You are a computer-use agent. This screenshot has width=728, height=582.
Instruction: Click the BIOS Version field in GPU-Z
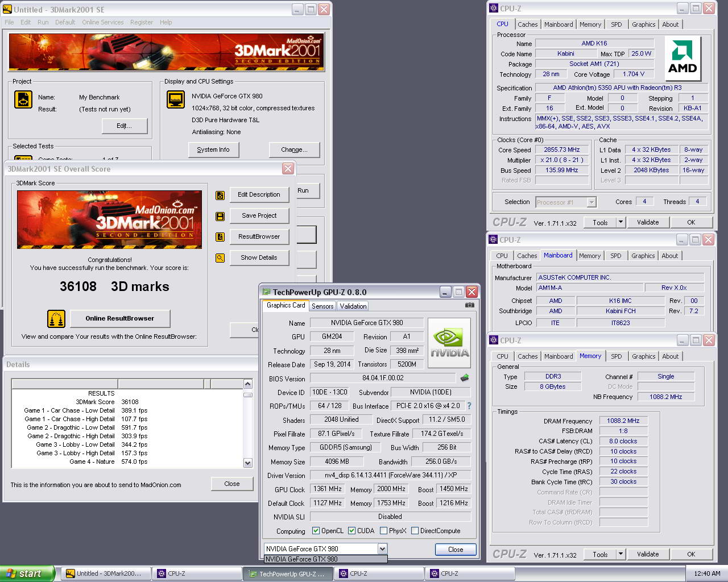(383, 378)
